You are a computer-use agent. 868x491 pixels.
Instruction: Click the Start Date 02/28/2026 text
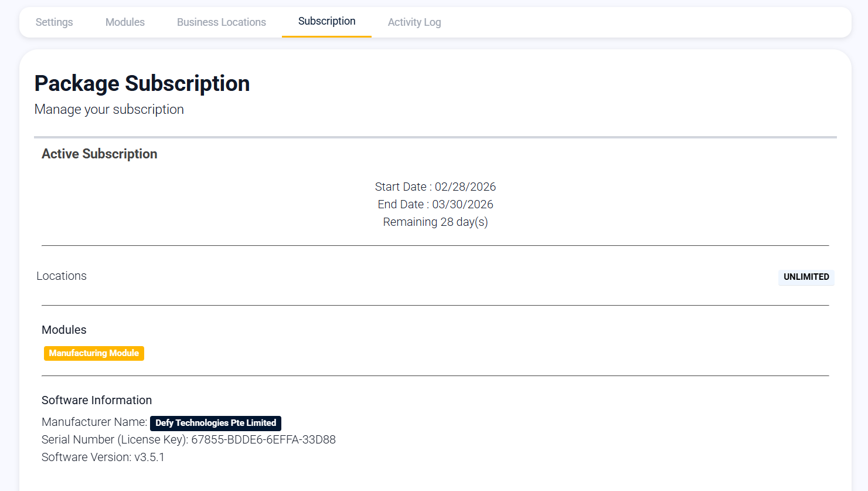tap(435, 187)
